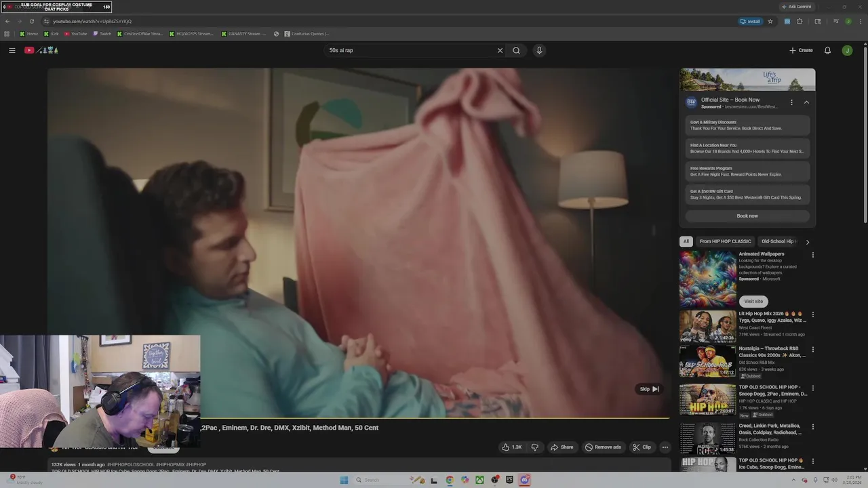
Task: Open Discord from taskbar
Action: (524, 480)
